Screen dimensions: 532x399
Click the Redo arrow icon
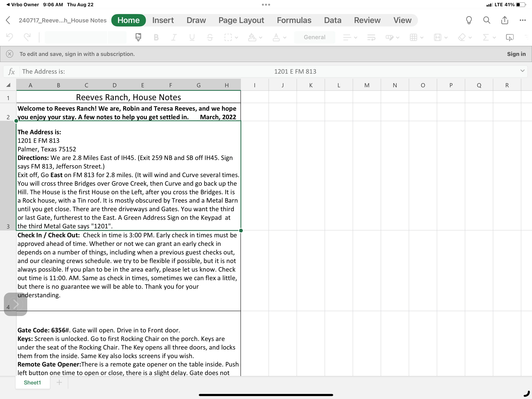27,37
